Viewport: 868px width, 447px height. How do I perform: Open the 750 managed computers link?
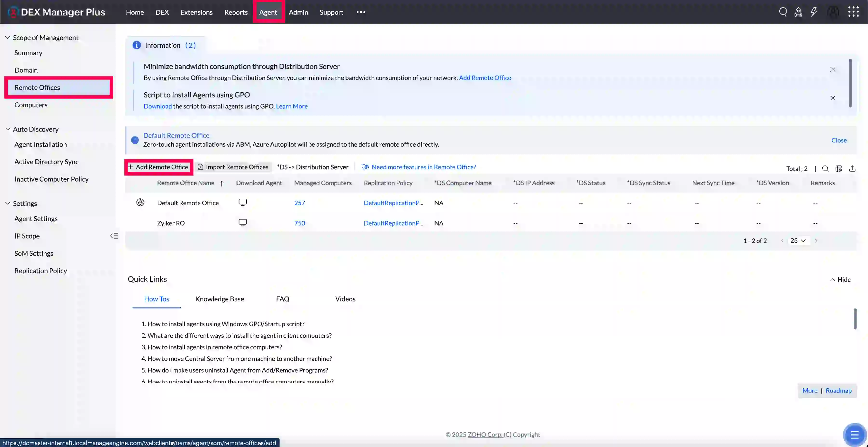point(299,223)
